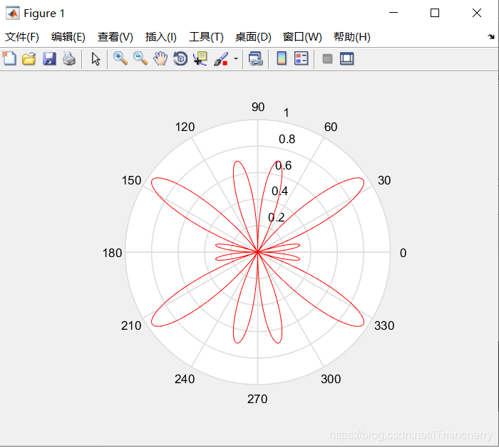Click the radial tick label 0.2
This screenshot has width=499, height=448.
pyautogui.click(x=277, y=218)
